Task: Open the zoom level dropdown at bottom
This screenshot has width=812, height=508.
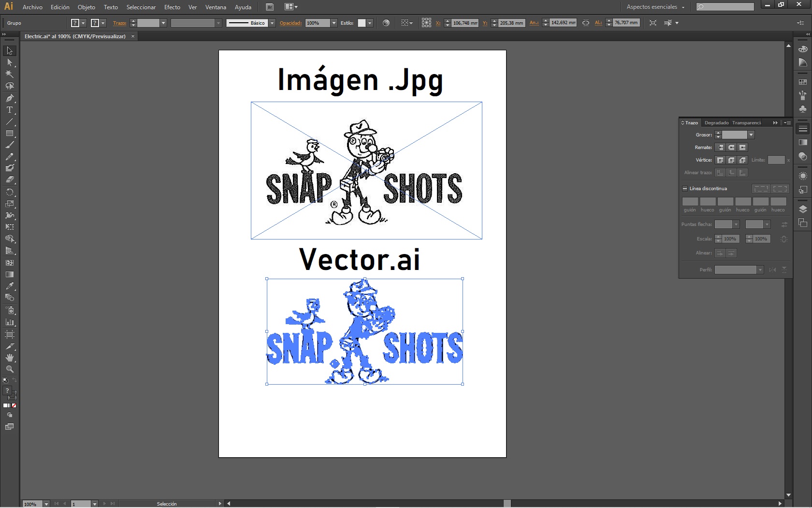Action: (x=46, y=504)
